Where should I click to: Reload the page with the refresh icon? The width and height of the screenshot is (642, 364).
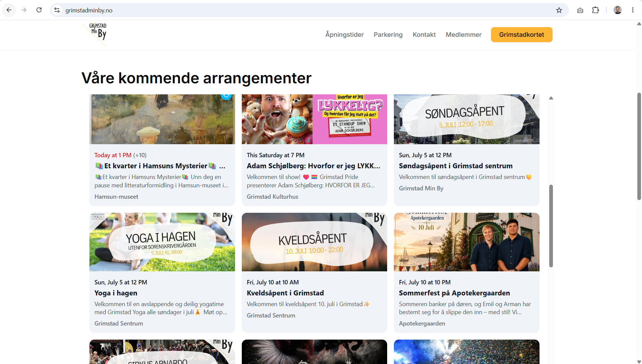[x=39, y=10]
